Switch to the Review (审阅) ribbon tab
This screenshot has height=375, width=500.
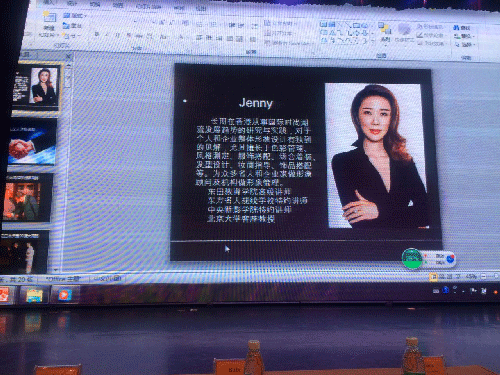(180, 7)
